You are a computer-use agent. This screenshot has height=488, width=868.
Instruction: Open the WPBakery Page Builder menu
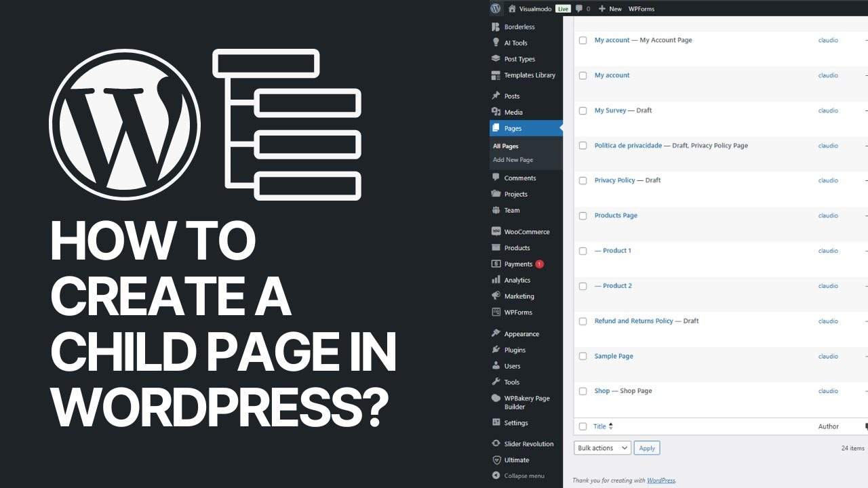coord(527,403)
